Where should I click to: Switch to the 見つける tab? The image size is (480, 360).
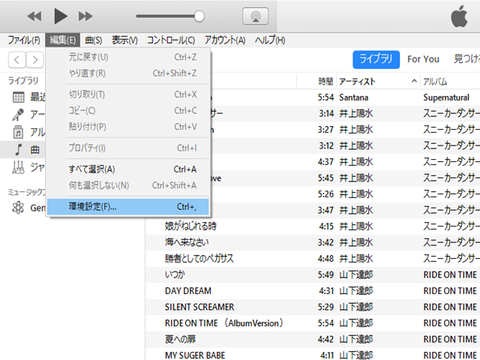click(467, 59)
